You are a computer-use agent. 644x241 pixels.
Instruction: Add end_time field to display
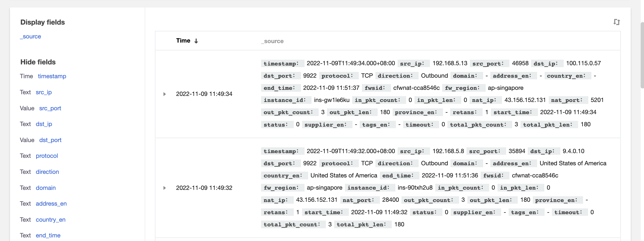pyautogui.click(x=48, y=235)
